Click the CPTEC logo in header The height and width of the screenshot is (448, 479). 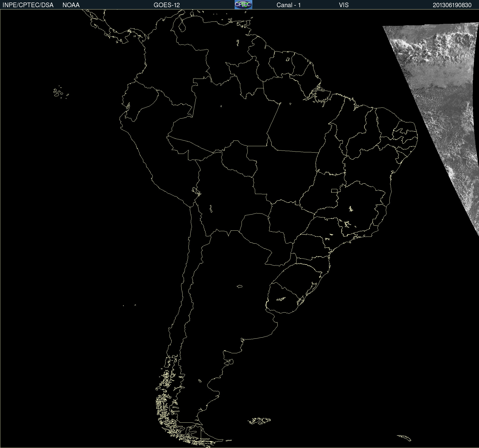point(243,5)
